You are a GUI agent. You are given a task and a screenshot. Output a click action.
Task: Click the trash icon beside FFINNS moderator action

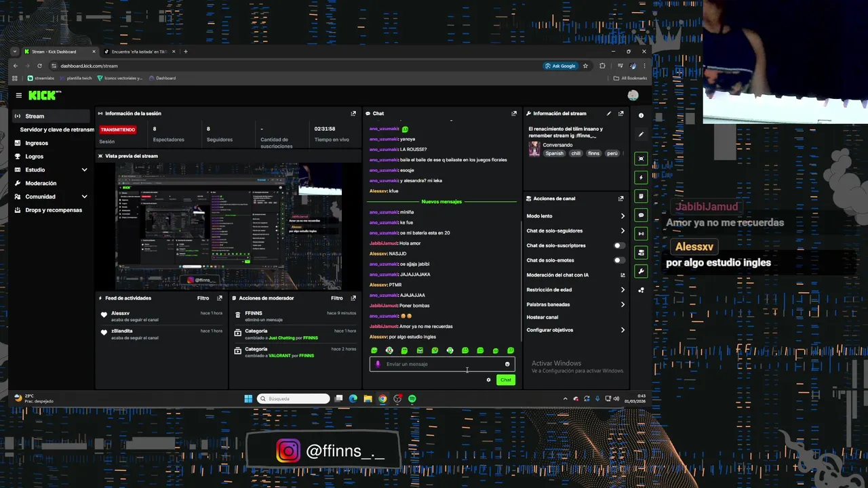tap(238, 314)
